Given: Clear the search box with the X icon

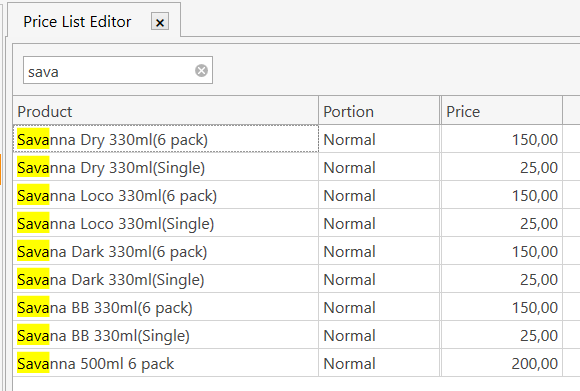Looking at the screenshot, I should [x=201, y=70].
